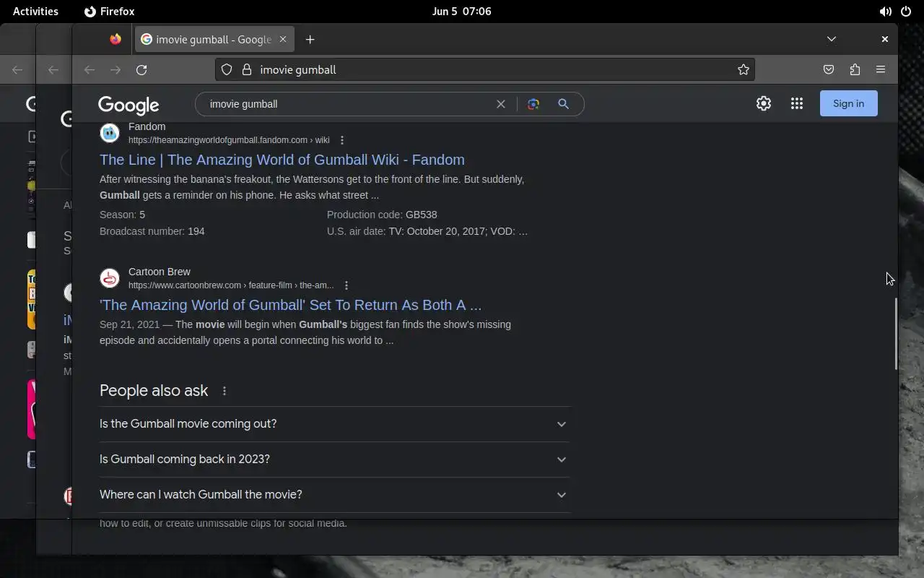Open the Google apps grid
924x578 pixels.
797,103
